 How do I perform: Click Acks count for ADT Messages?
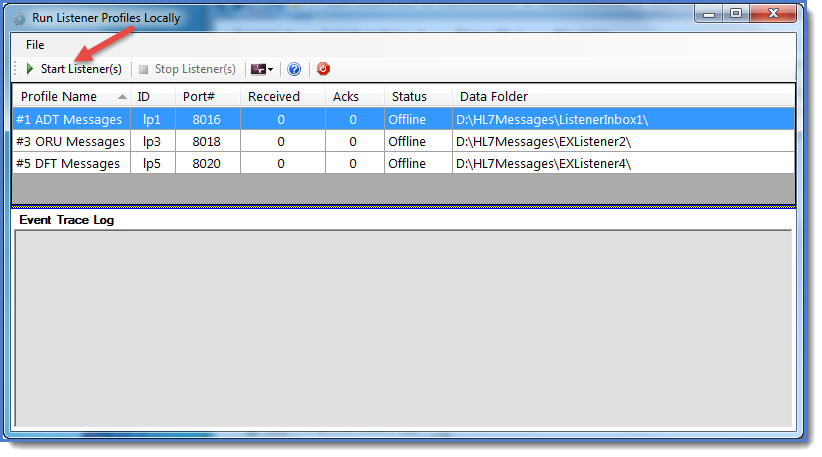tap(353, 119)
